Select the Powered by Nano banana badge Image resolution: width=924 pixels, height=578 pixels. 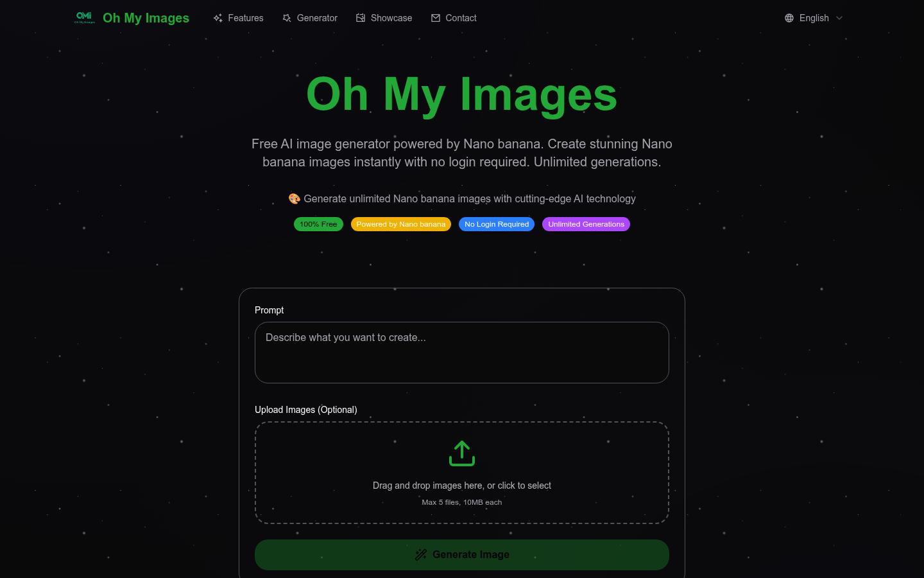400,224
